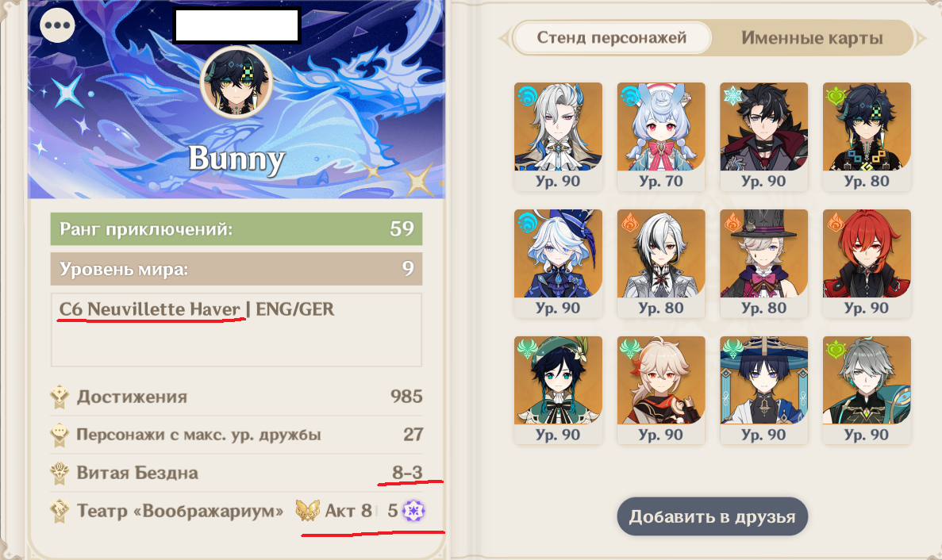
Task: Click the left arrow beside the tabs
Action: coord(504,38)
